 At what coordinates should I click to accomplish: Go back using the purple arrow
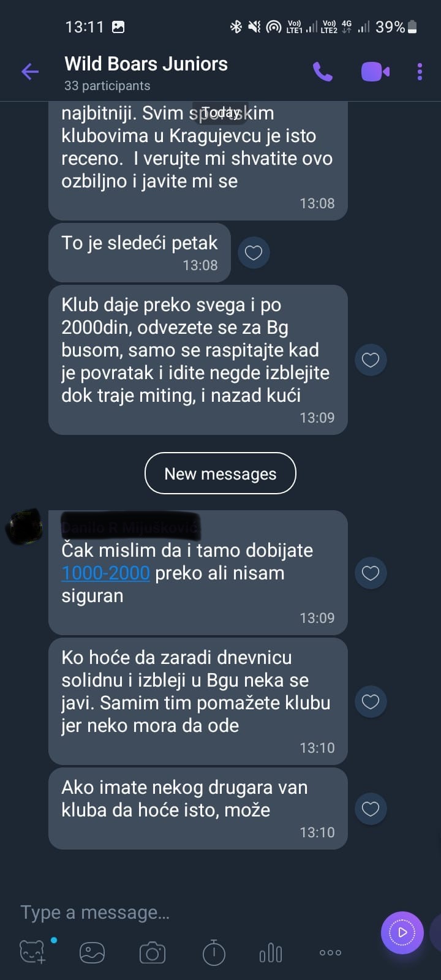point(30,72)
